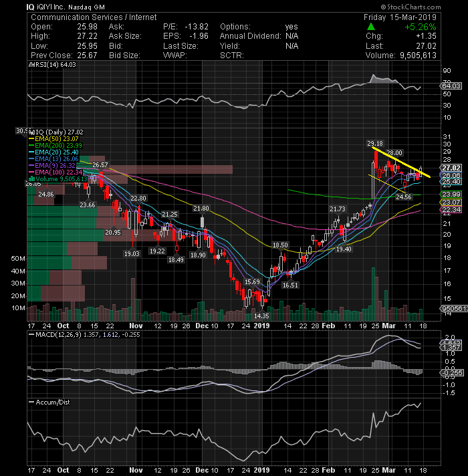This screenshot has width=468, height=476.
Task: Click the 20.95 price annotation
Action: (x=113, y=232)
